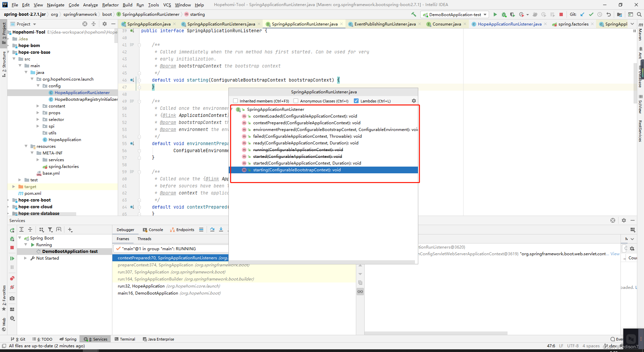The image size is (644, 352).
Task: Switch to SpringApplication.java tab
Action: click(149, 24)
